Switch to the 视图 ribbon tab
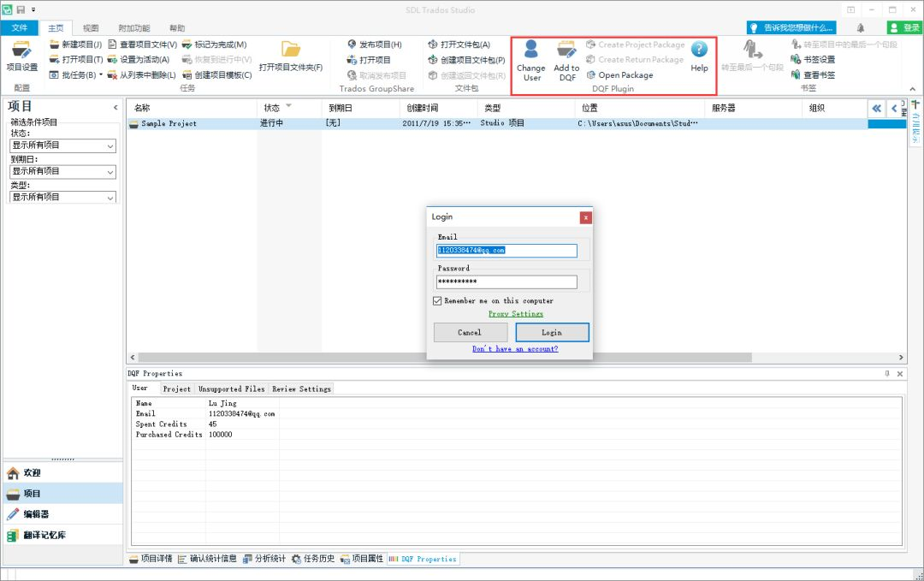This screenshot has width=924, height=581. point(89,27)
